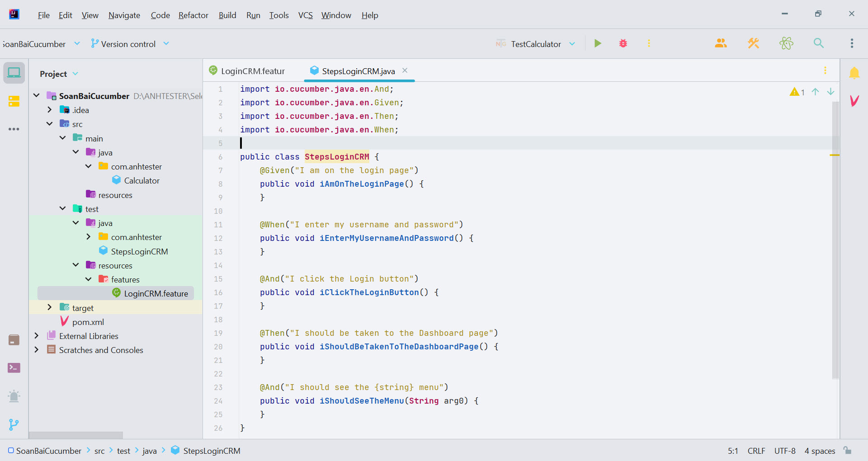Image resolution: width=868 pixels, height=461 pixels.
Task: Switch to the LoginCRM.feature editor tab
Action: pos(247,71)
